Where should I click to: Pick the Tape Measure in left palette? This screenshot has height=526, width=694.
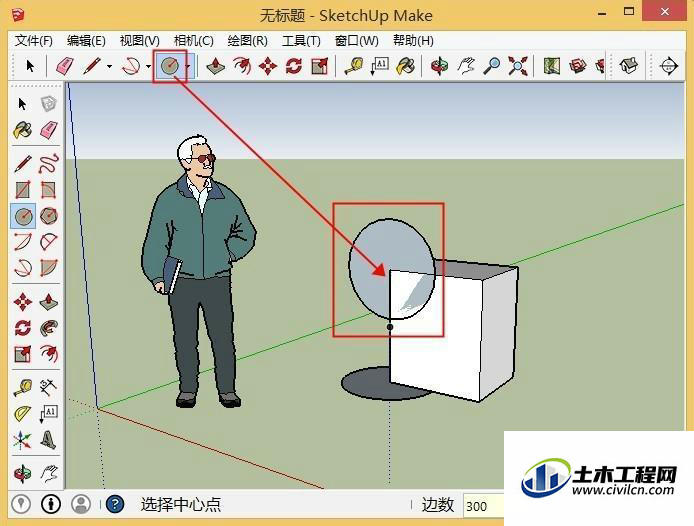23,387
